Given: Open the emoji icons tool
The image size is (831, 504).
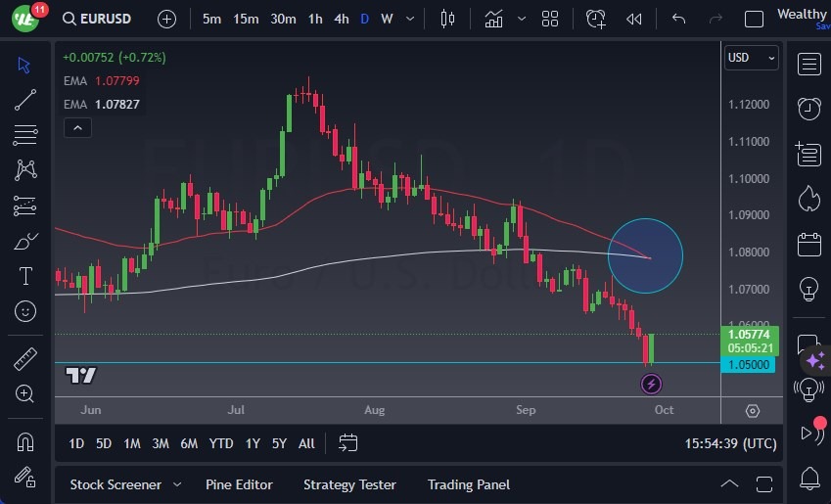Looking at the screenshot, I should tap(25, 311).
